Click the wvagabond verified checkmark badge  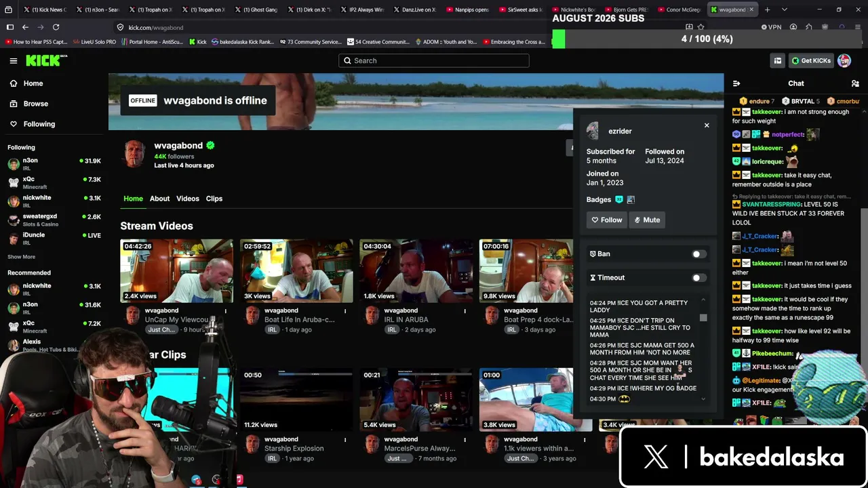pyautogui.click(x=210, y=146)
